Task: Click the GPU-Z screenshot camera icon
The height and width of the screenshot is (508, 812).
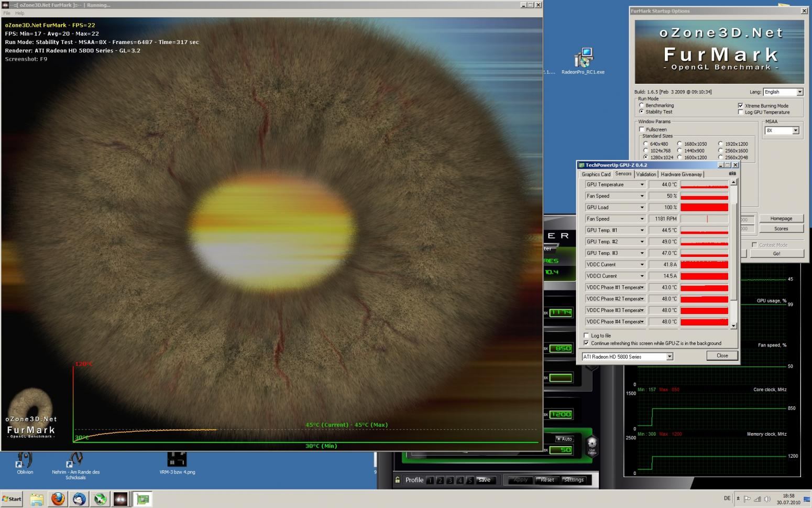Action: point(732,174)
